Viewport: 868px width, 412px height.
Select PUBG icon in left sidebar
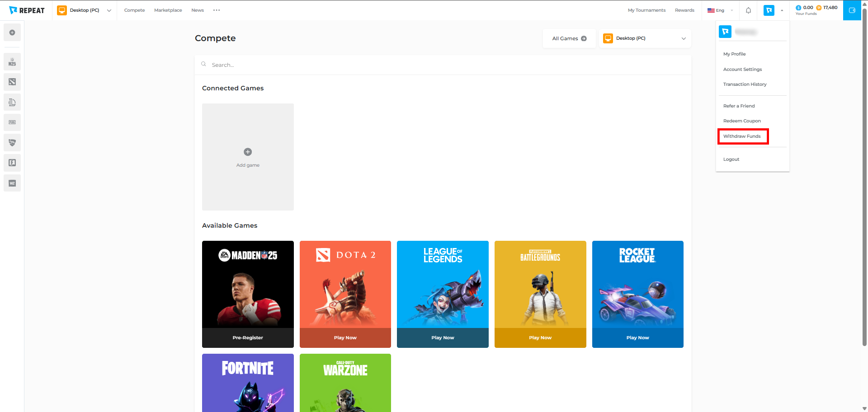12,122
